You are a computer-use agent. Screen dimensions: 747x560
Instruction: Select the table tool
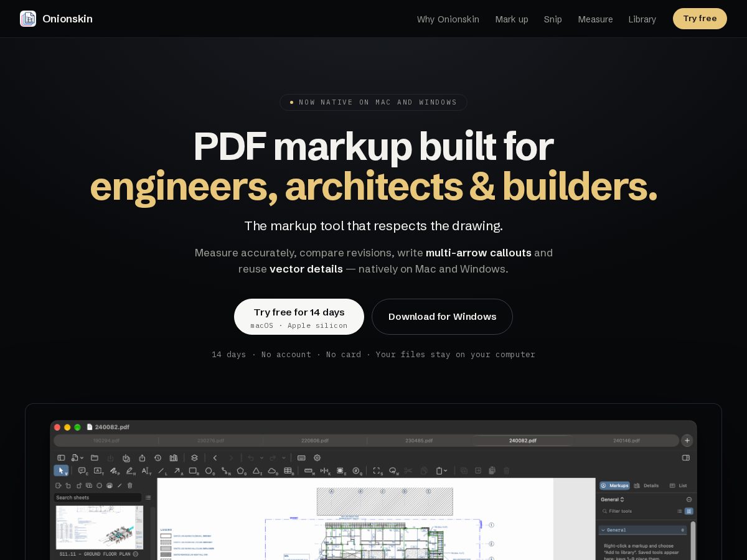click(289, 471)
